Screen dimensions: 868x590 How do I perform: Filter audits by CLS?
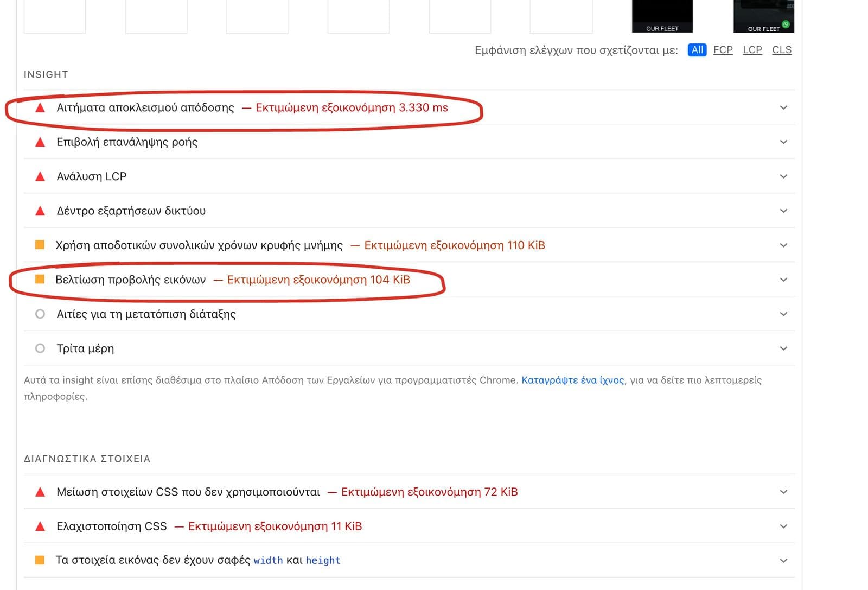click(782, 50)
